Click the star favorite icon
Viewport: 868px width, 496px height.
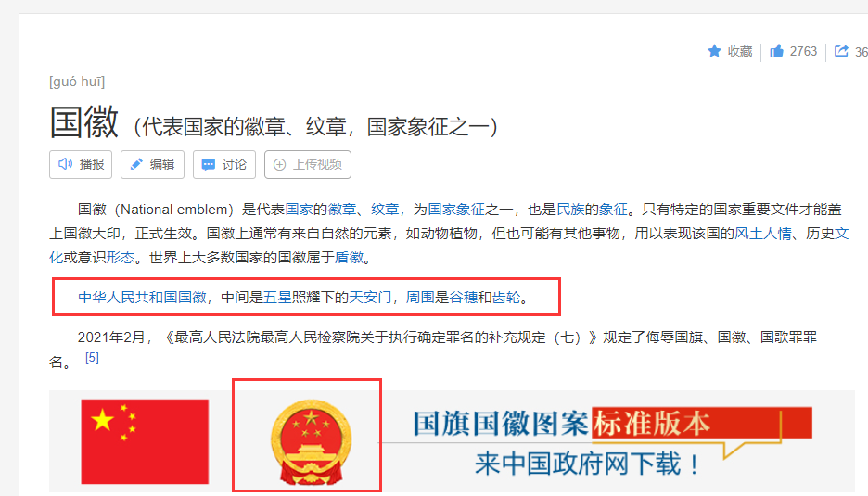click(x=714, y=51)
